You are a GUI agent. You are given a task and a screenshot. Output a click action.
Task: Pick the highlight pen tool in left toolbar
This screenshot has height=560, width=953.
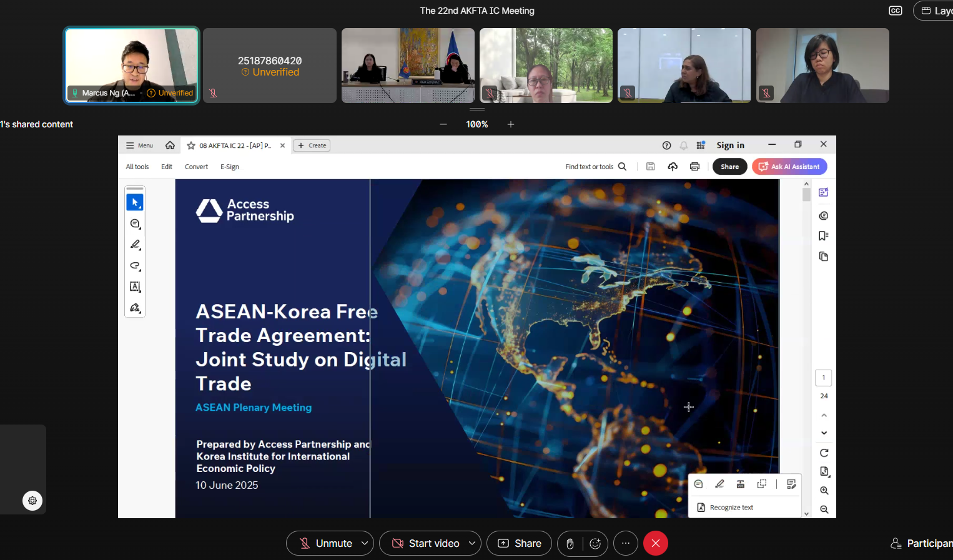[x=135, y=245]
